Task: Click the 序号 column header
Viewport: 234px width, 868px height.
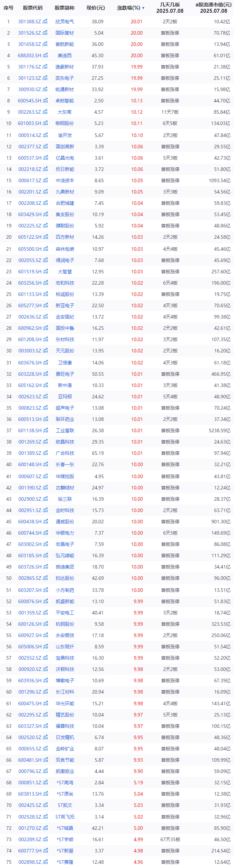Action: tap(8, 8)
